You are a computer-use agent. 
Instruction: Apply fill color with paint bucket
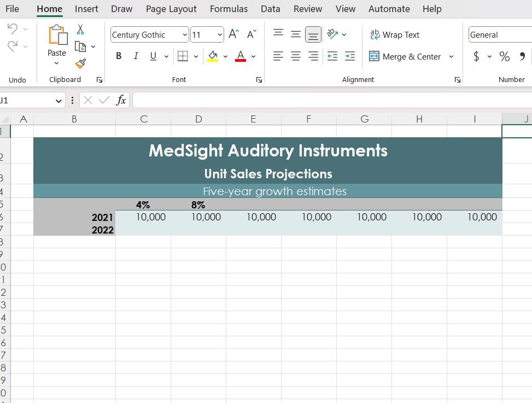(x=213, y=56)
